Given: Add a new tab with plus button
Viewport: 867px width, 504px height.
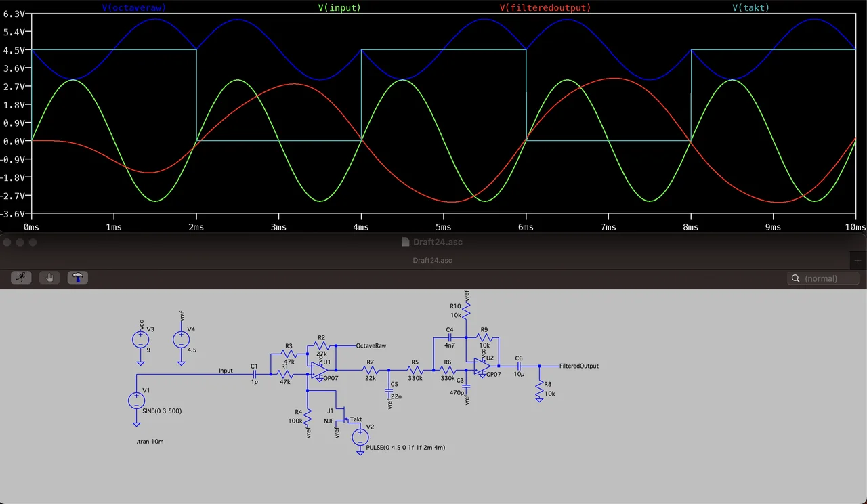Looking at the screenshot, I should [x=858, y=260].
